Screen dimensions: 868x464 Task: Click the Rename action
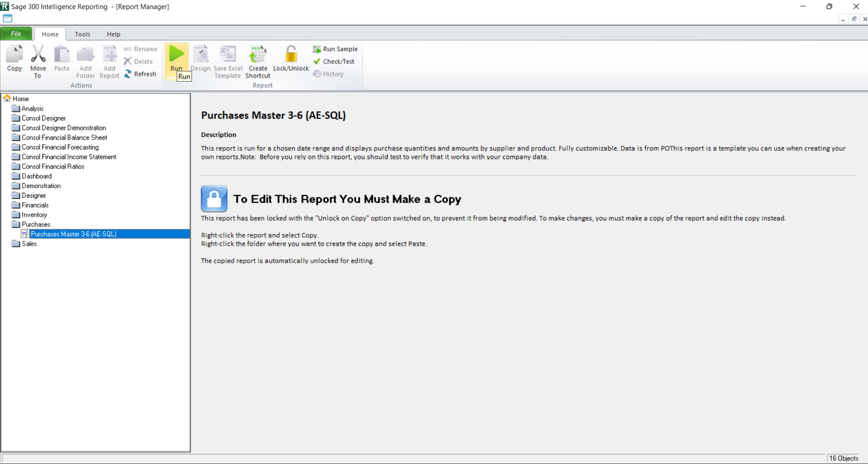(141, 49)
